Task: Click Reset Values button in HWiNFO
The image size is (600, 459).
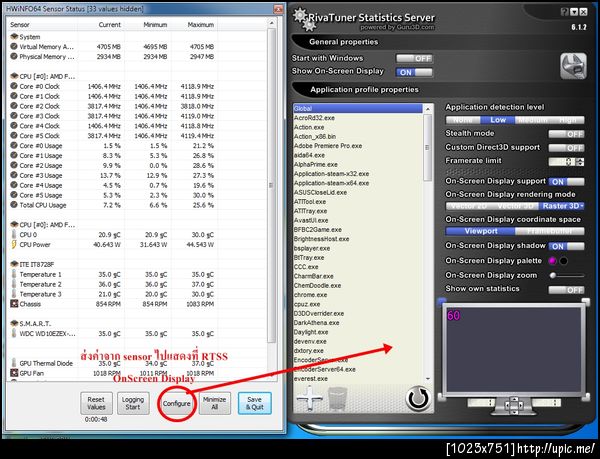Action: coord(96,403)
